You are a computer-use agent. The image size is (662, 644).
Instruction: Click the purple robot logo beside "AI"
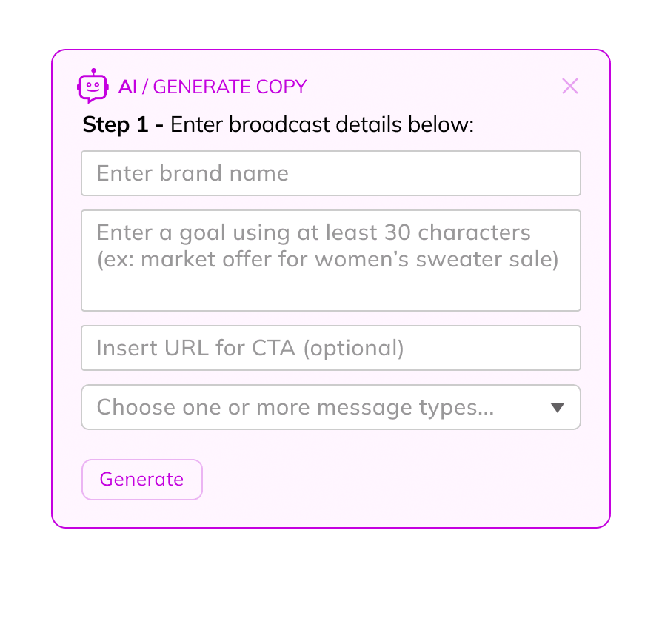93,86
